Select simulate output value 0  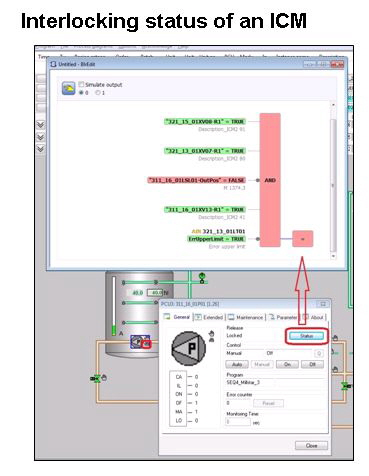click(x=81, y=93)
